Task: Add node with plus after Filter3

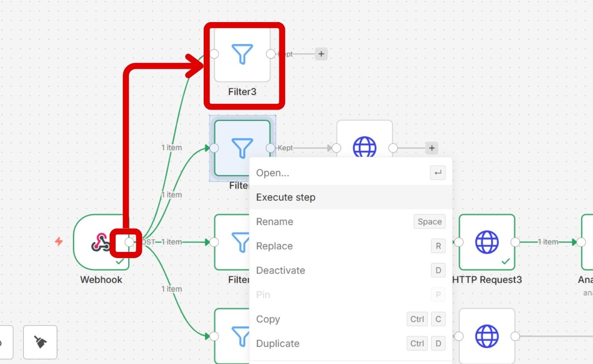Action: tap(321, 54)
